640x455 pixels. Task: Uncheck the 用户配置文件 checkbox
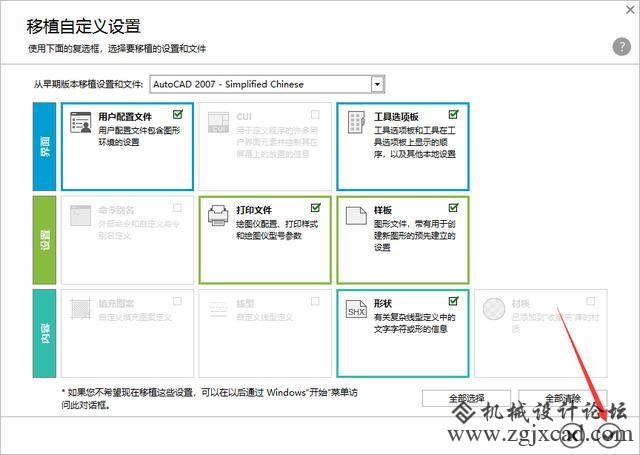pos(178,114)
